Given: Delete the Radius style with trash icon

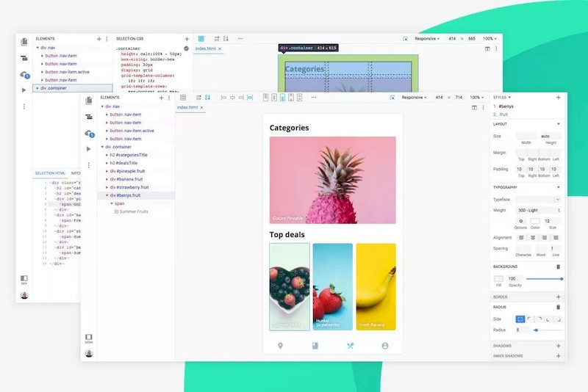Looking at the screenshot, I should point(558,307).
